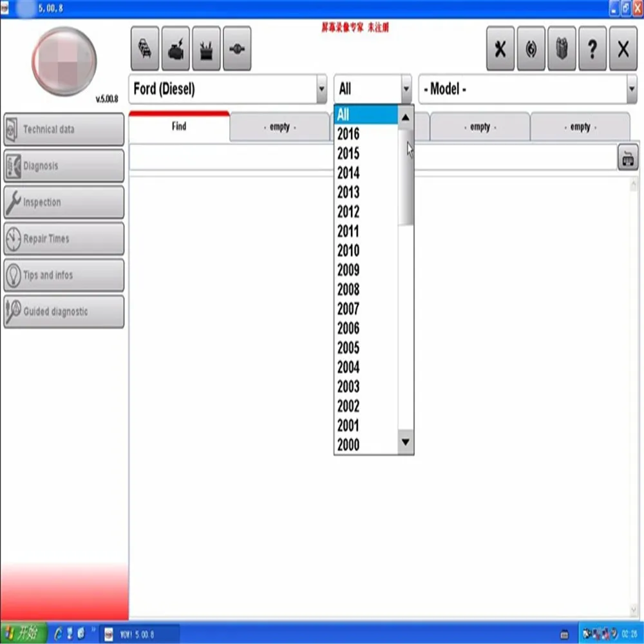Choose year 2016 in the list
The width and height of the screenshot is (644, 644).
[x=366, y=134]
